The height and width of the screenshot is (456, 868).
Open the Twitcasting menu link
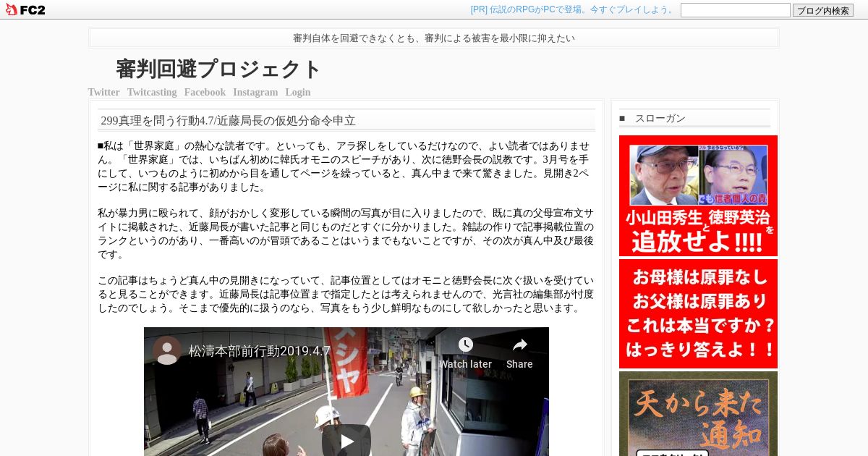point(152,92)
